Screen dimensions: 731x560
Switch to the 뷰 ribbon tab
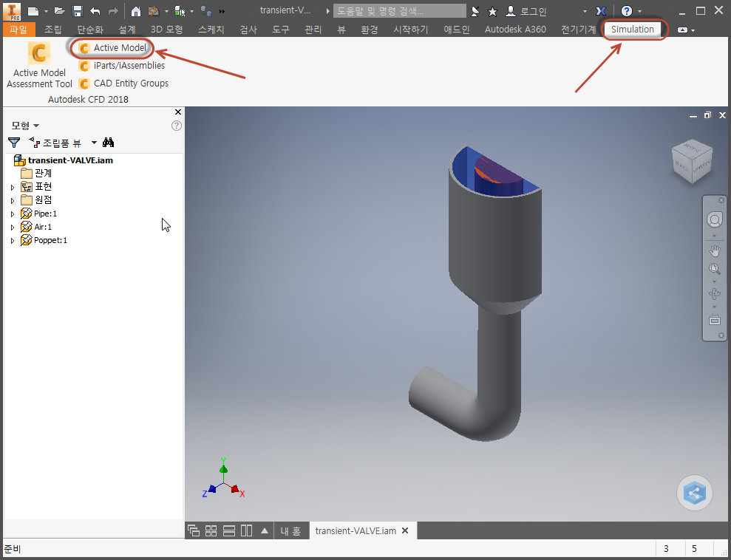[x=341, y=30]
